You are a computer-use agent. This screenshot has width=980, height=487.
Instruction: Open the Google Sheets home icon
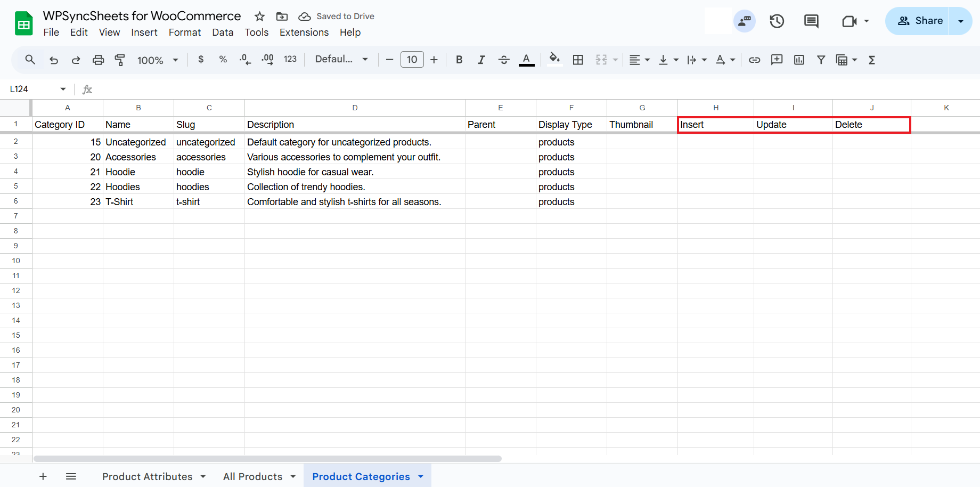point(23,23)
